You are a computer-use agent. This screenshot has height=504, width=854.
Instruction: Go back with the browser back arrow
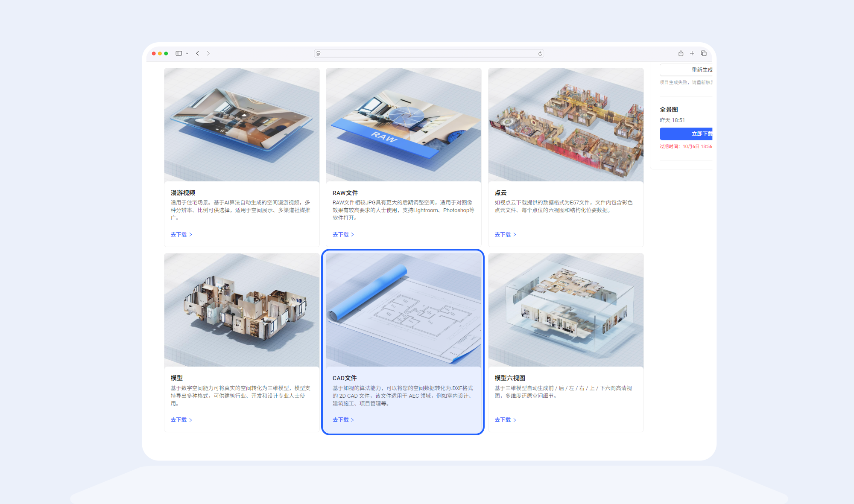pos(198,53)
